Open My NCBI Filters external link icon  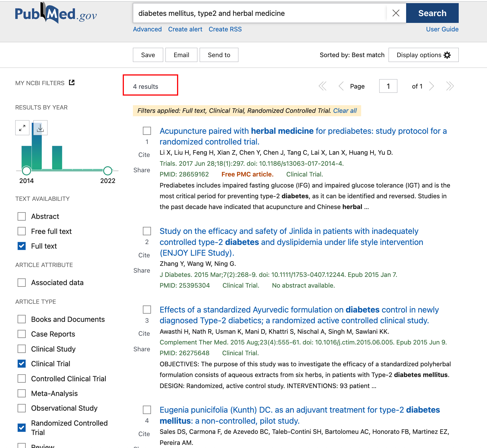pyautogui.click(x=72, y=83)
